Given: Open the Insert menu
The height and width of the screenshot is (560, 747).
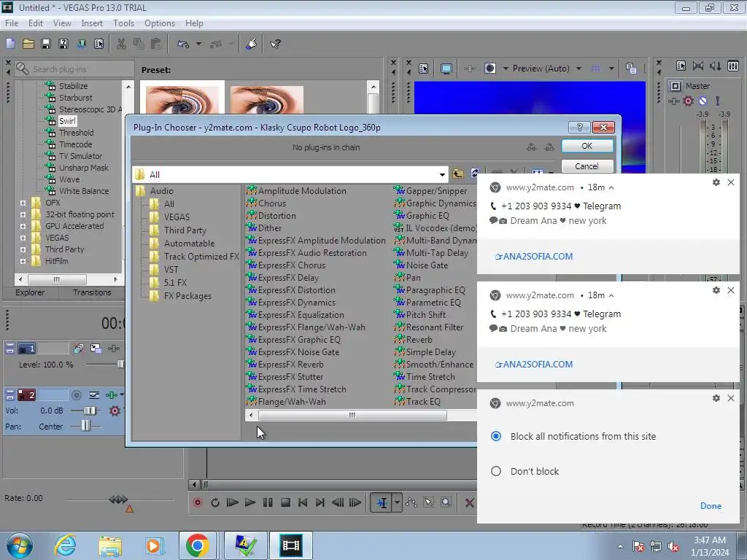Looking at the screenshot, I should 92,23.
